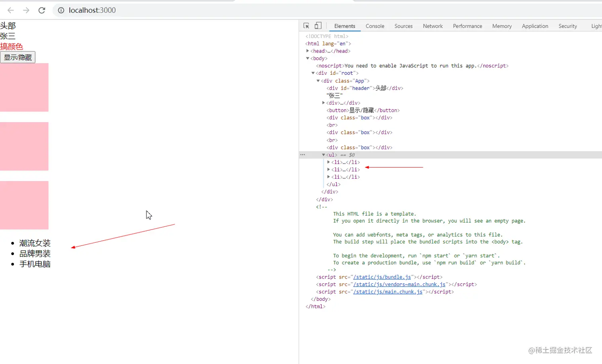Collapse the div id="root" node

click(x=313, y=73)
